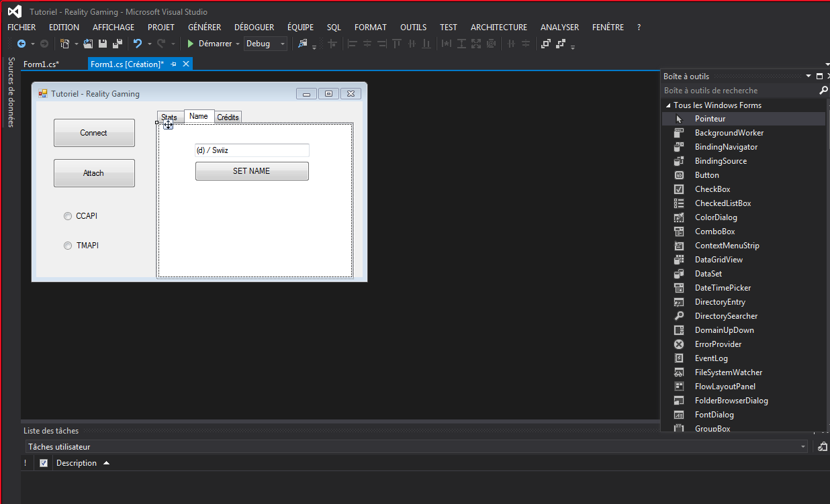Click the Find in Files toolbar icon
This screenshot has height=504, width=830.
(303, 44)
